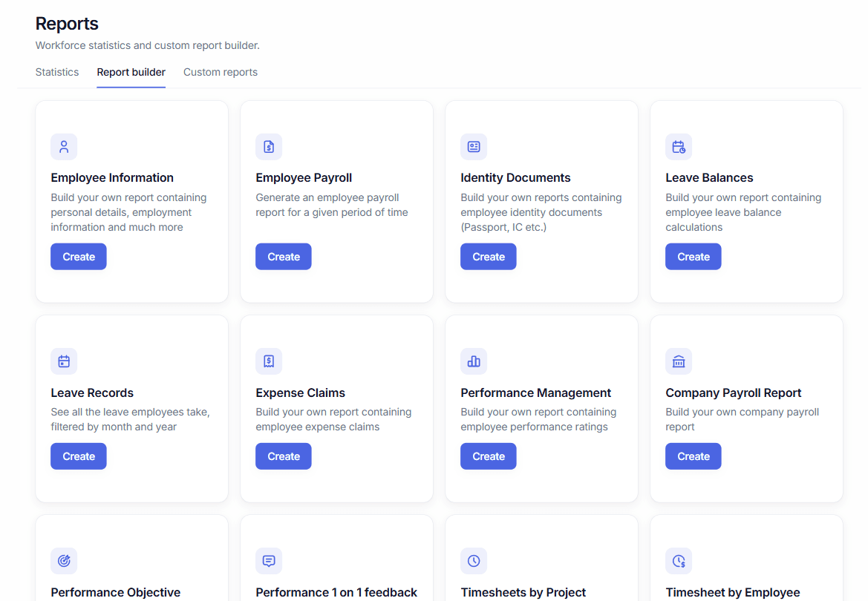Click the Performance 1 on 1 feedback title

pos(336,593)
